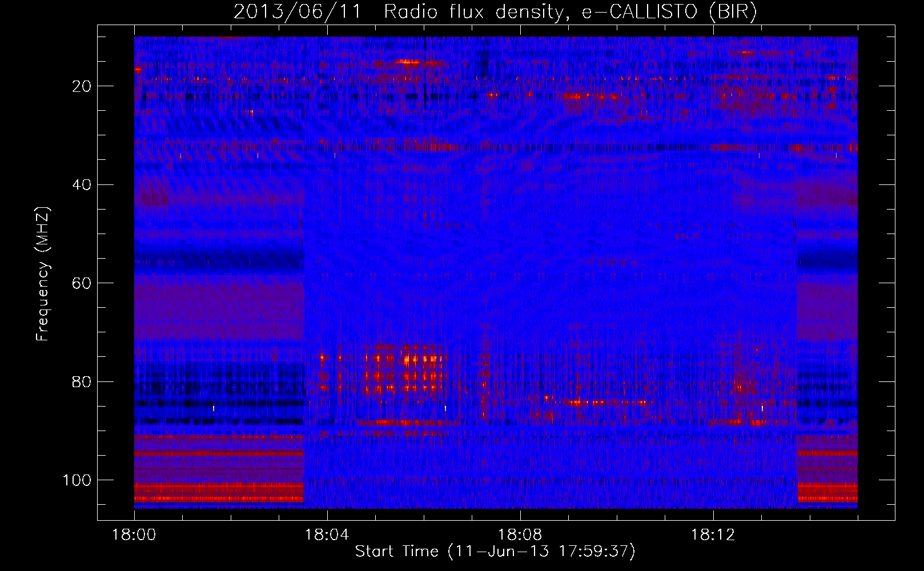Click the "Frequency (MHZ)" y-axis label

click(43, 274)
